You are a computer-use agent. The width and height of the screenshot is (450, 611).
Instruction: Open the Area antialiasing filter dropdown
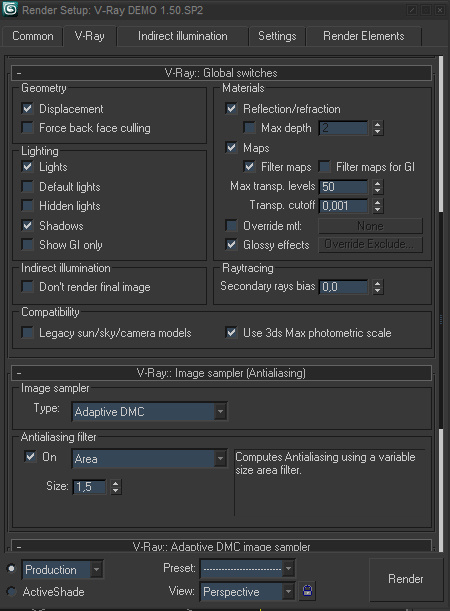click(150, 459)
